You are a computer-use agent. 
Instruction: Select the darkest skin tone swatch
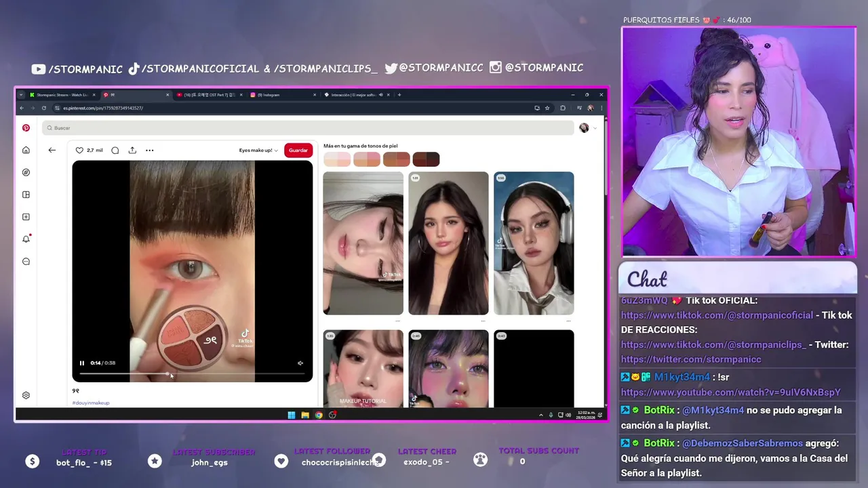click(x=427, y=159)
